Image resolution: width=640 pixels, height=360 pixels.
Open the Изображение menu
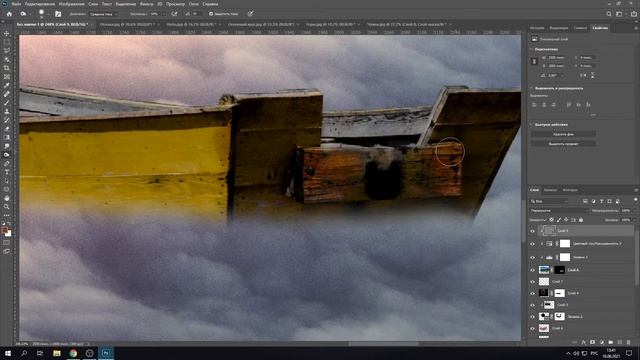pyautogui.click(x=71, y=4)
